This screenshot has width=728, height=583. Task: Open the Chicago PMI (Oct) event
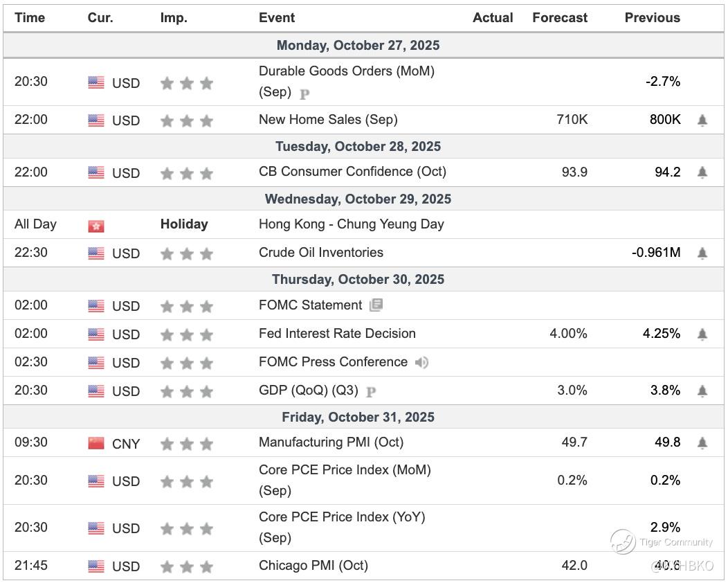313,566
